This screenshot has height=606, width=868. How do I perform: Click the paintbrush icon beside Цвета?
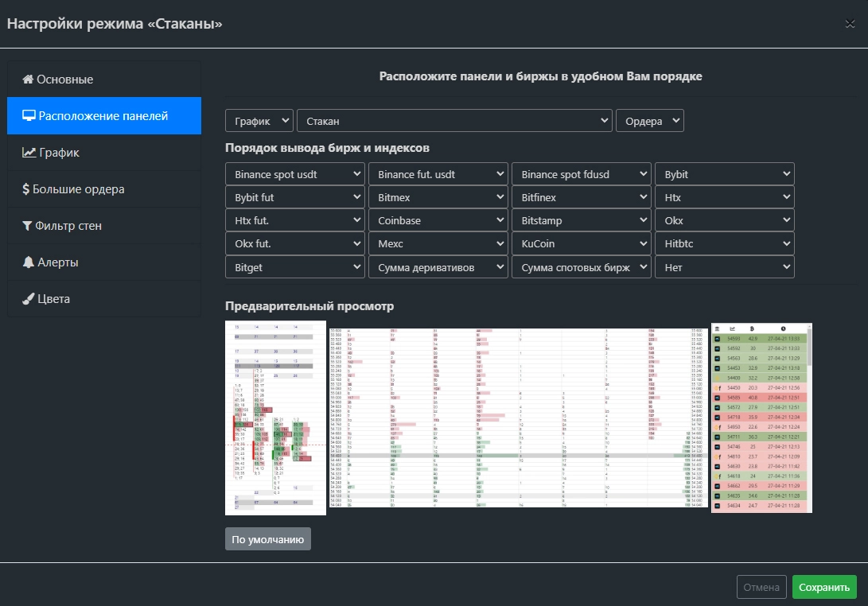(29, 299)
